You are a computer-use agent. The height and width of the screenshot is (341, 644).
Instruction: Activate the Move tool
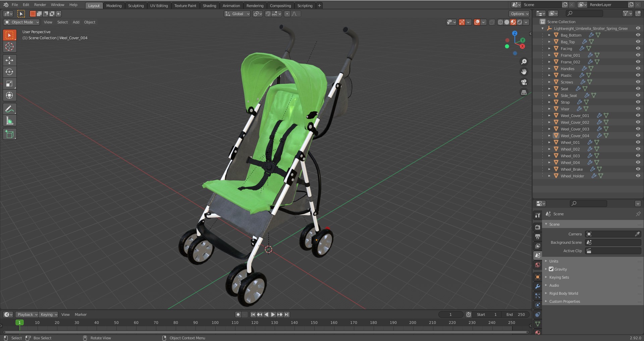(x=9, y=60)
